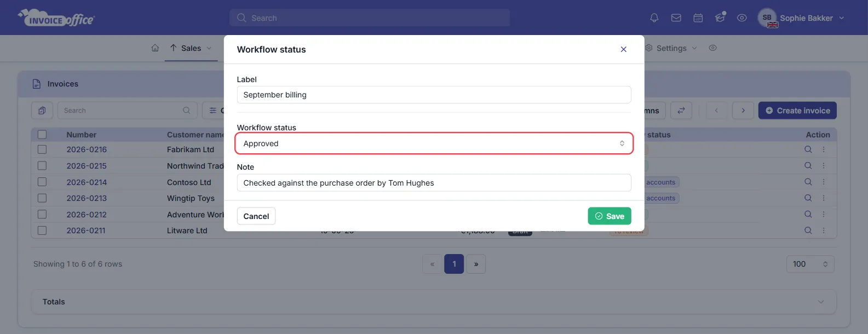The height and width of the screenshot is (334, 868).
Task: Open more actions for invoice 2026-0212
Action: point(823,214)
